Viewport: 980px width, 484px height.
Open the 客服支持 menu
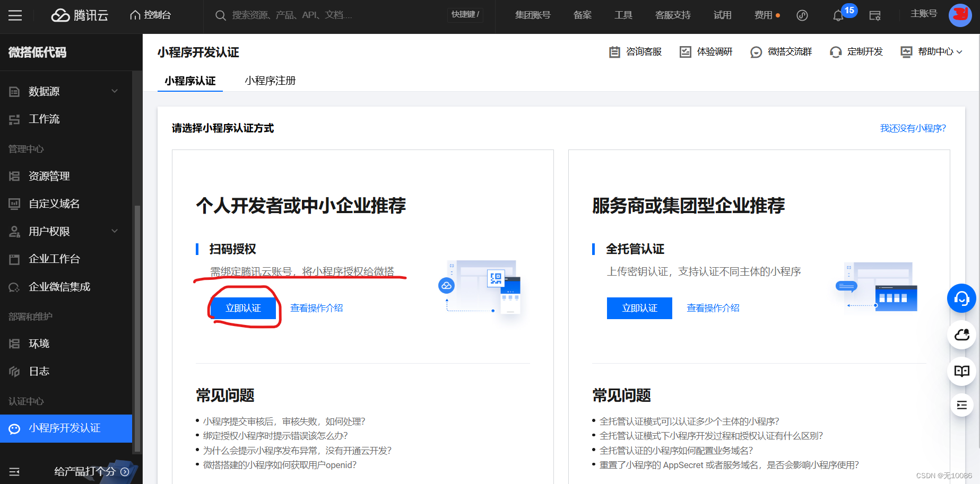(x=673, y=15)
